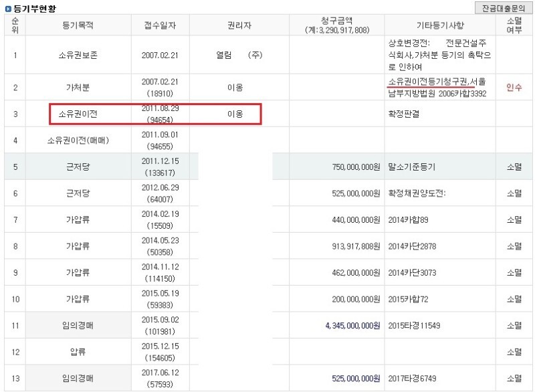The height and width of the screenshot is (392, 535).
Task: Click the date 2011.08.29 (94654)
Action: tap(160, 114)
